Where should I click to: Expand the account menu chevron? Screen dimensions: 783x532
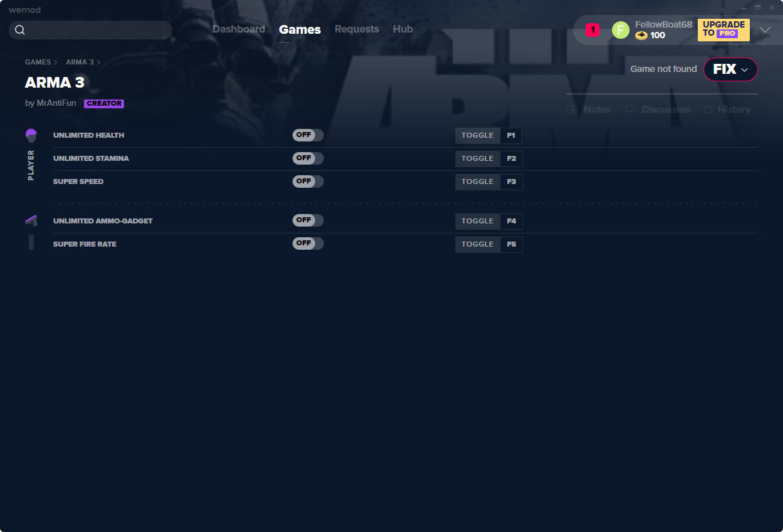point(765,30)
